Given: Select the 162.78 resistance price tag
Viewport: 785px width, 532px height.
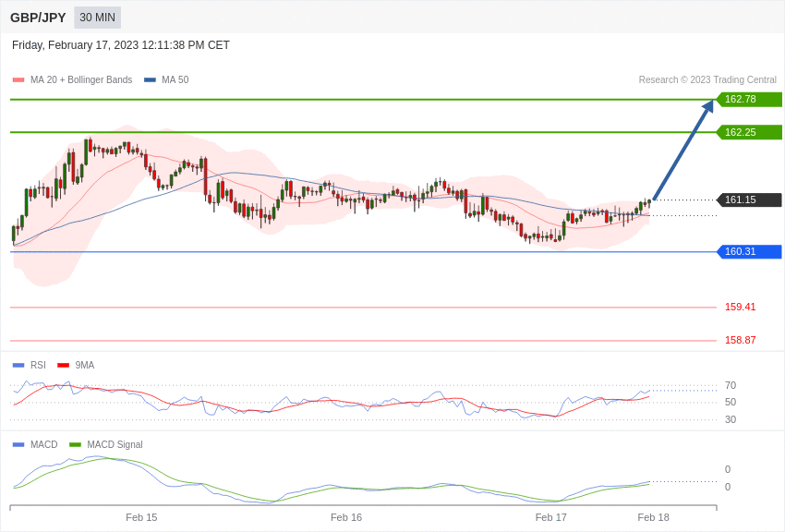Looking at the screenshot, I should coord(750,99).
